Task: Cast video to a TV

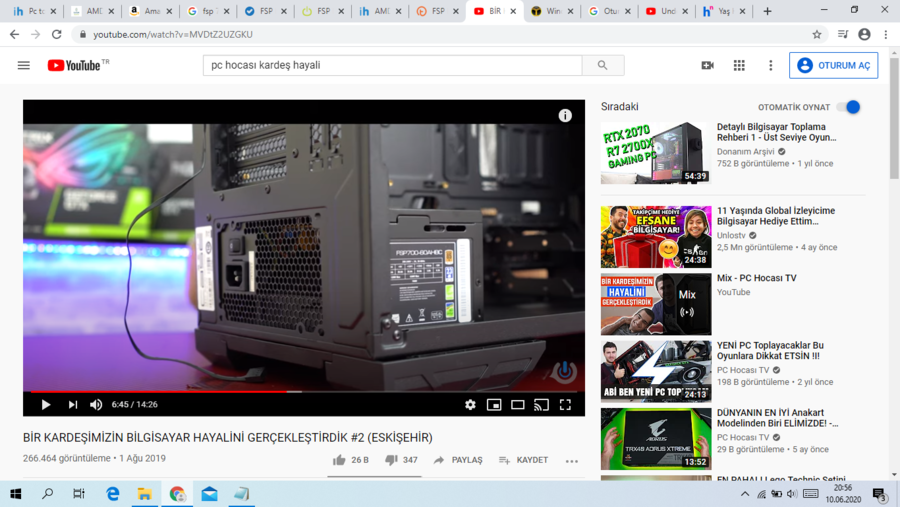Action: point(541,405)
